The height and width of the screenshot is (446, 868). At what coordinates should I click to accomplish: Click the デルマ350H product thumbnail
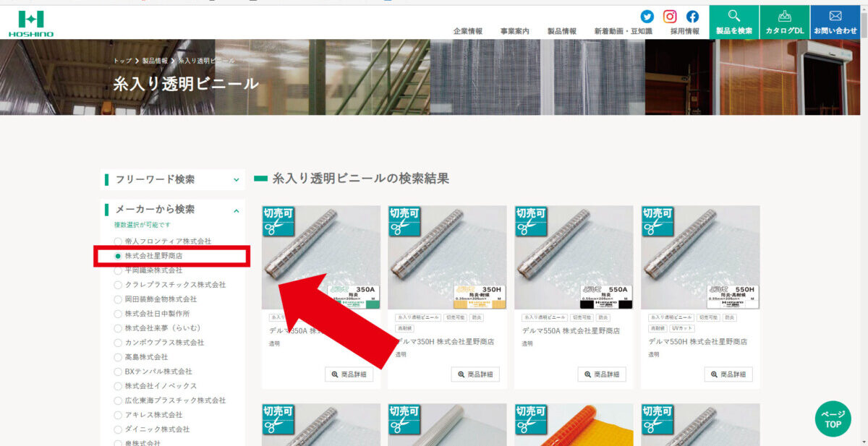447,257
